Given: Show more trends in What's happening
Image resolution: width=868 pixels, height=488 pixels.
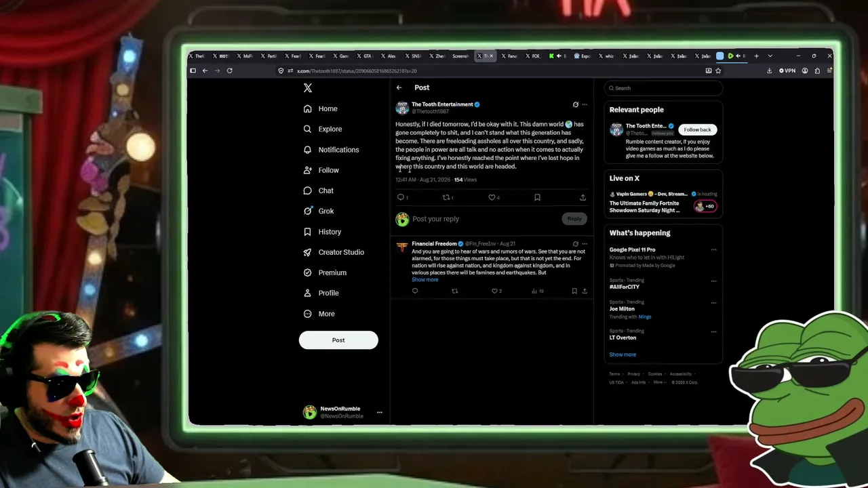Looking at the screenshot, I should (623, 354).
